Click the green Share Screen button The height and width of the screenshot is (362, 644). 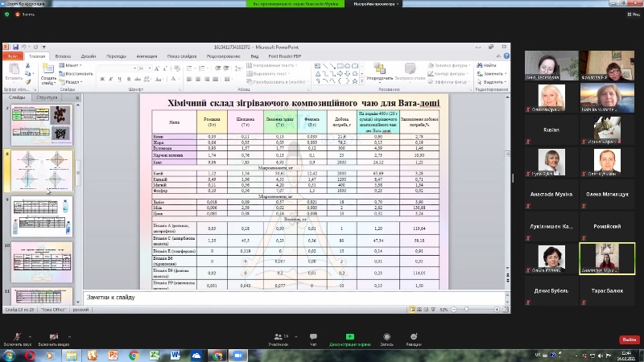click(x=349, y=337)
